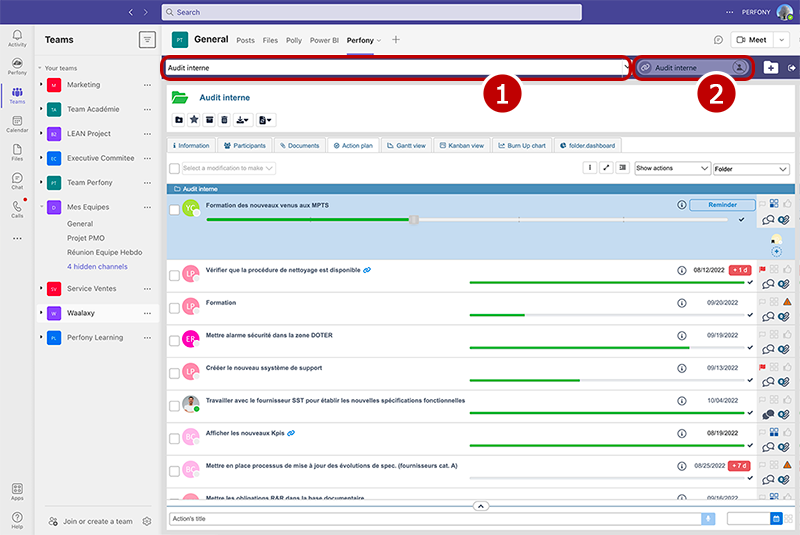Click progress bar of Formation des nouveaux venus
Viewport: 800px width, 535px height.
click(310, 219)
